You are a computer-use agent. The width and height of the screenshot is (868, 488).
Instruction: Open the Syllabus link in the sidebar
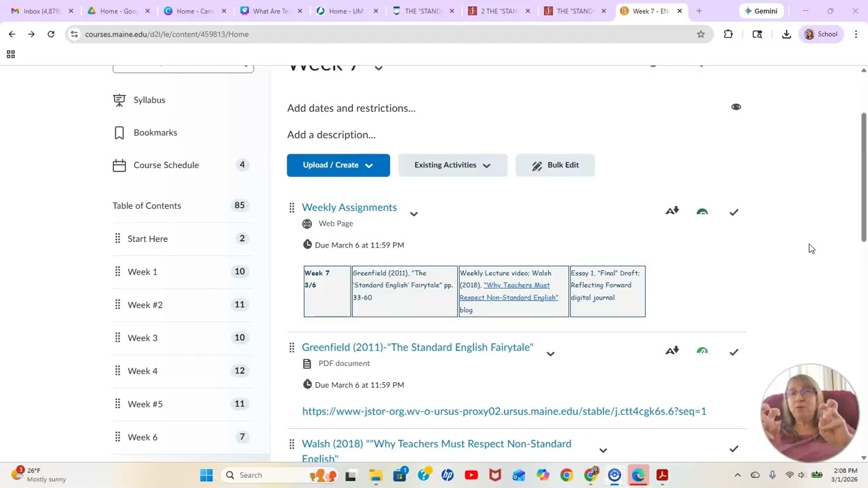pyautogui.click(x=149, y=100)
